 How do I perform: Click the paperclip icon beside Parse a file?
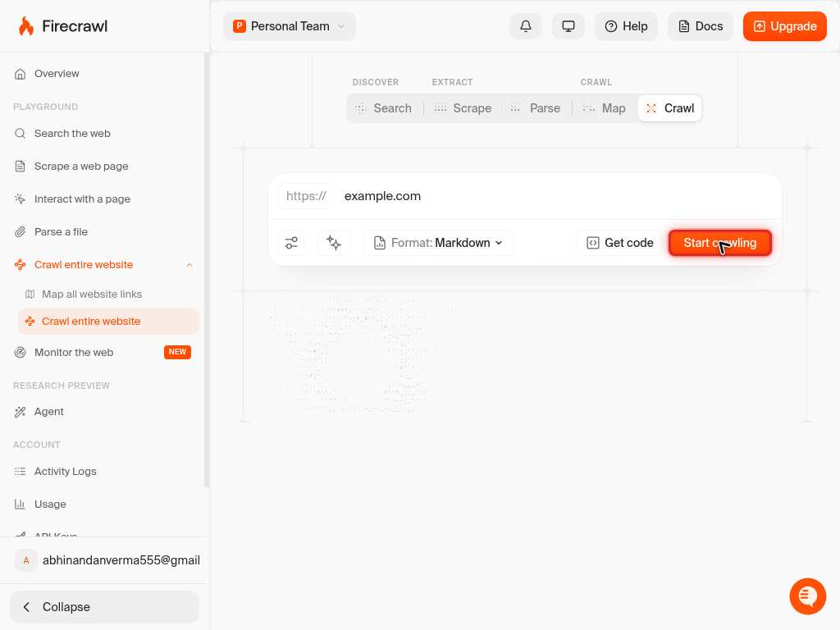[x=20, y=231]
